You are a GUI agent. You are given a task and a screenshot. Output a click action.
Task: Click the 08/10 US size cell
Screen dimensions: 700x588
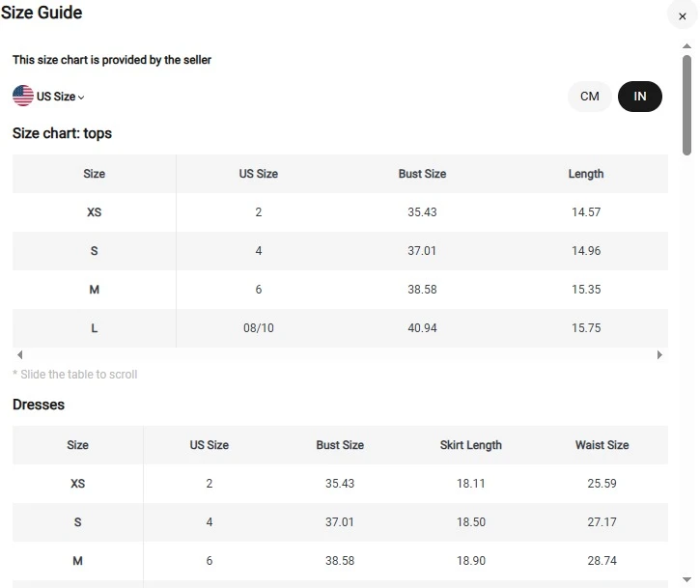(259, 328)
